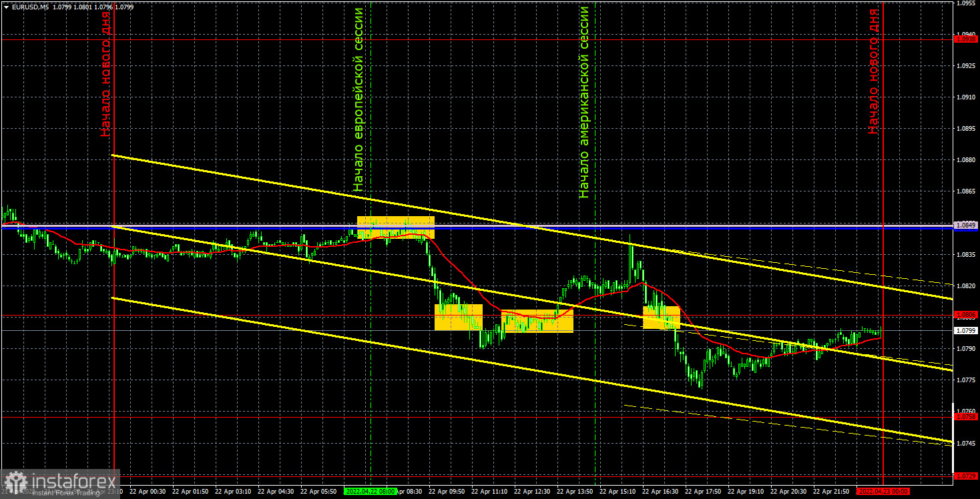Select the 1.0938 red price label
980x499 pixels.
[966, 39]
